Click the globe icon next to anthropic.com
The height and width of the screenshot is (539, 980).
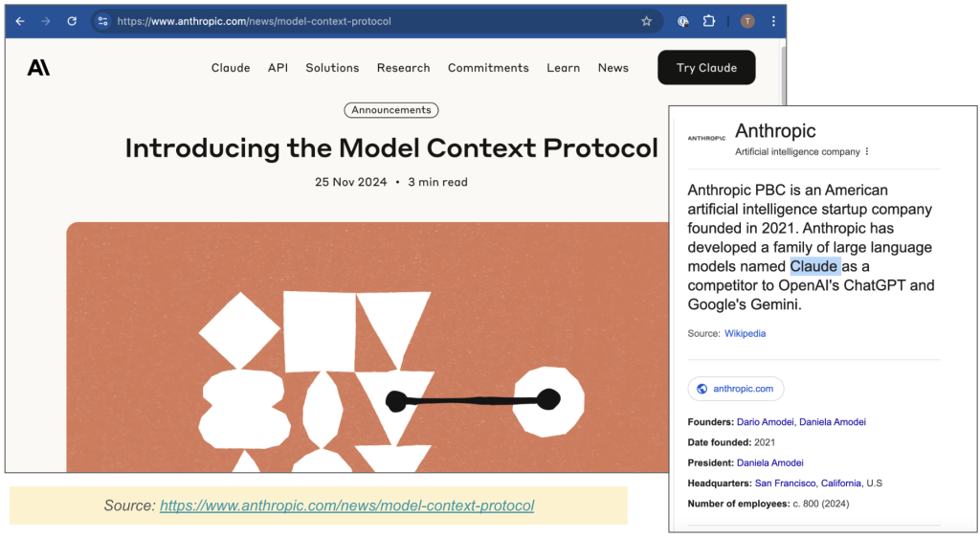pos(702,389)
